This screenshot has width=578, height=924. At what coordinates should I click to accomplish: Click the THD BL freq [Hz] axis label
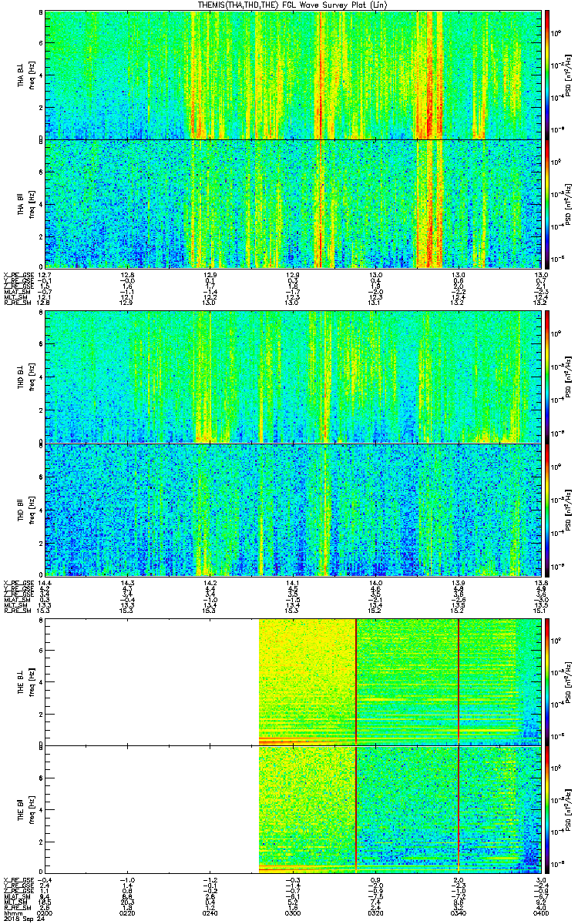point(31,377)
